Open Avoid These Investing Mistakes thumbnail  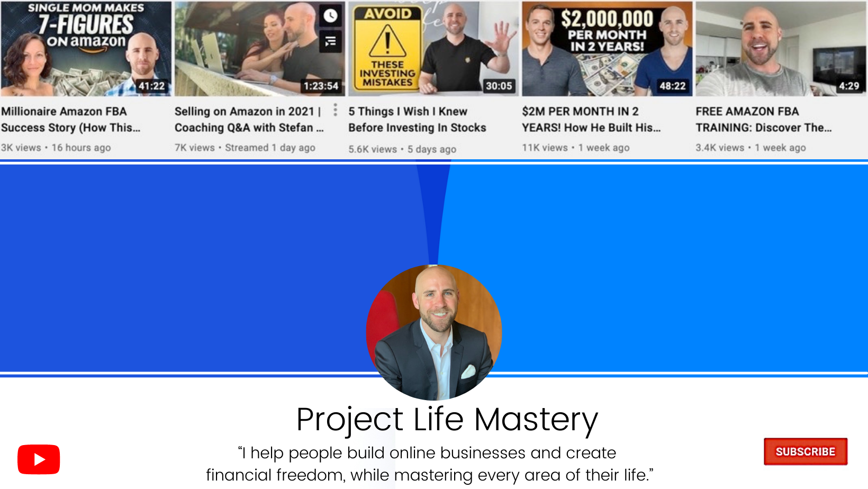point(433,48)
